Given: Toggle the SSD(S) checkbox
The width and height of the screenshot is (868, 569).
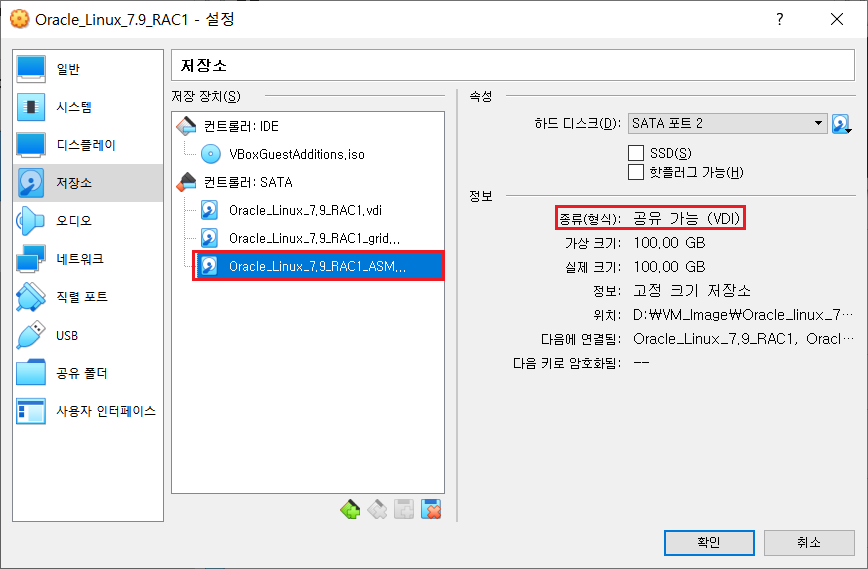Looking at the screenshot, I should point(636,153).
